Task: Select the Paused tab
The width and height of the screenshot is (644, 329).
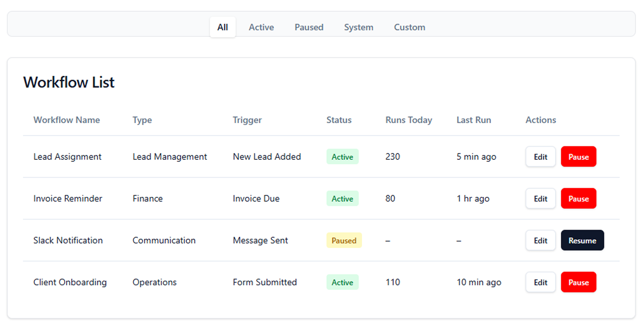Action: (309, 27)
